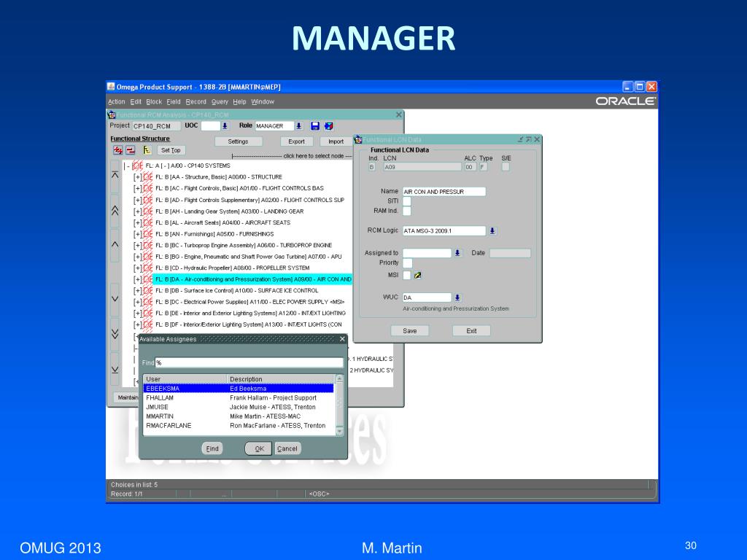
Task: Click the expand-all red plus tree icon
Action: (x=117, y=150)
